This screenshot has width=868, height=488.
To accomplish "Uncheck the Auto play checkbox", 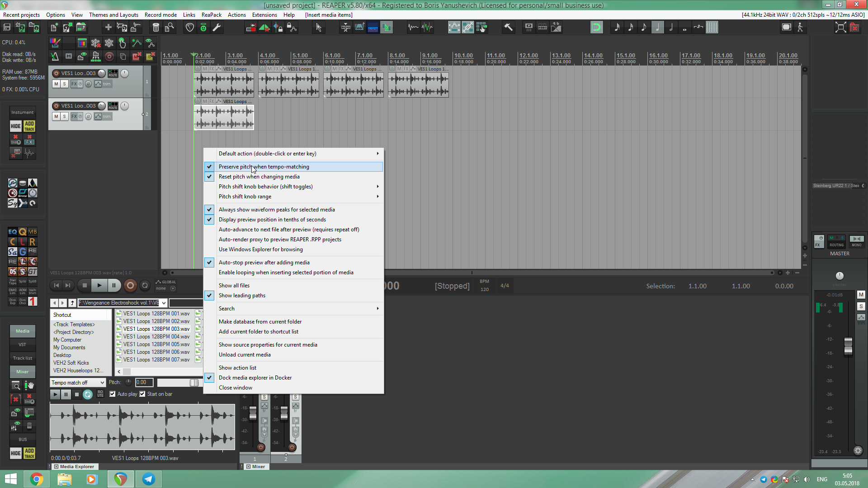I will tap(113, 394).
